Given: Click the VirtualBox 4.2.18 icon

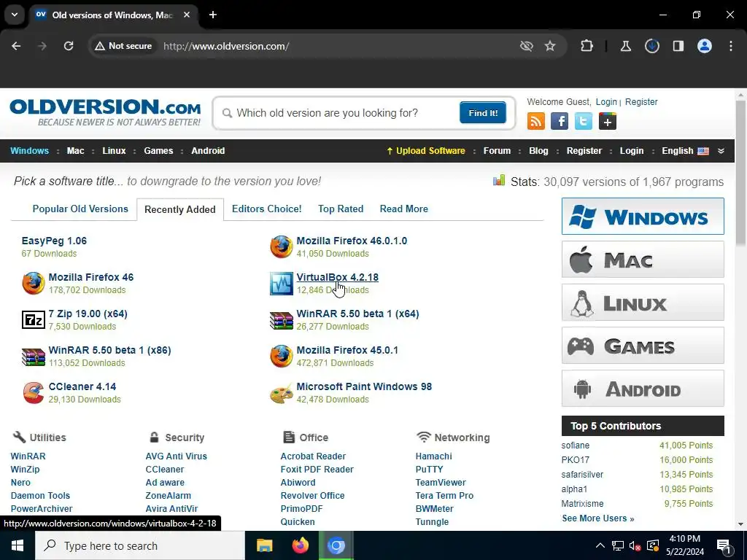Looking at the screenshot, I should 281,284.
